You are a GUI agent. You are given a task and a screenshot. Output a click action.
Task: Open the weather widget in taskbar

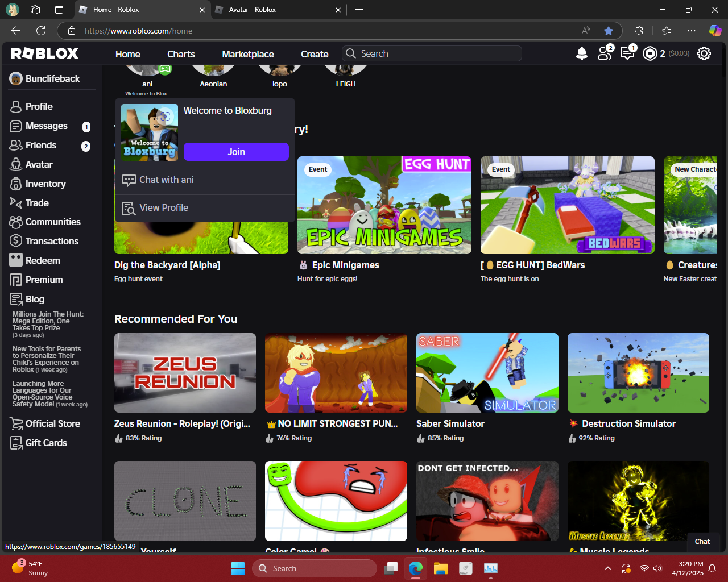[30, 568]
